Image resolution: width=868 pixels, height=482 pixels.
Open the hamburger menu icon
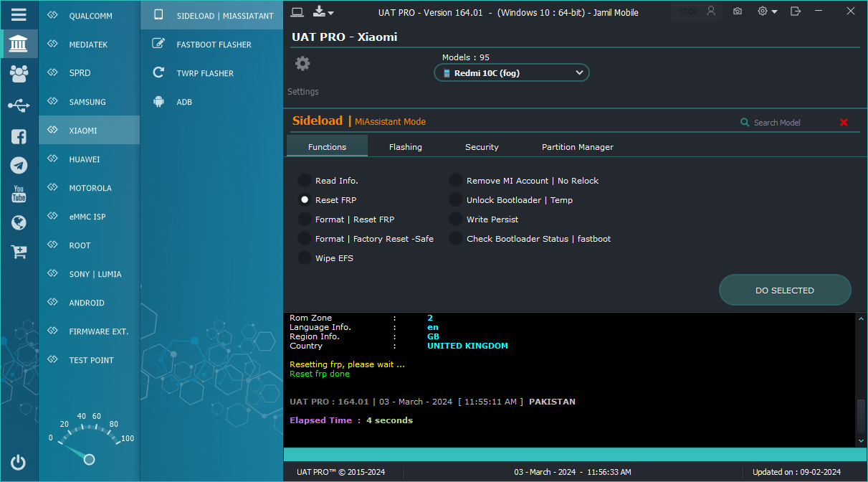pyautogui.click(x=19, y=14)
